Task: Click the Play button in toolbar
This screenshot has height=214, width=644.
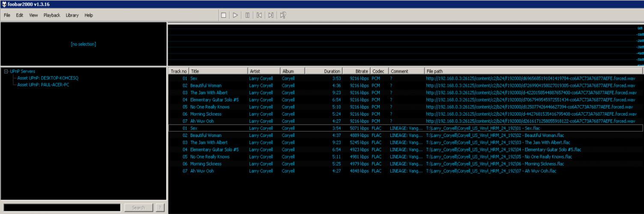Action: tap(235, 15)
